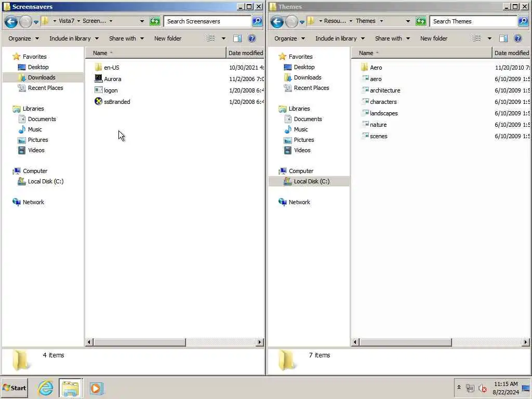Click right scroll arrow in Themes window
This screenshot has width=532, height=399.
coord(525,342)
